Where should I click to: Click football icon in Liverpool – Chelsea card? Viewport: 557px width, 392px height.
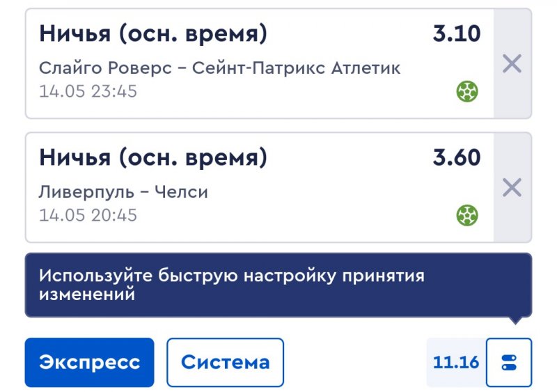click(x=467, y=216)
